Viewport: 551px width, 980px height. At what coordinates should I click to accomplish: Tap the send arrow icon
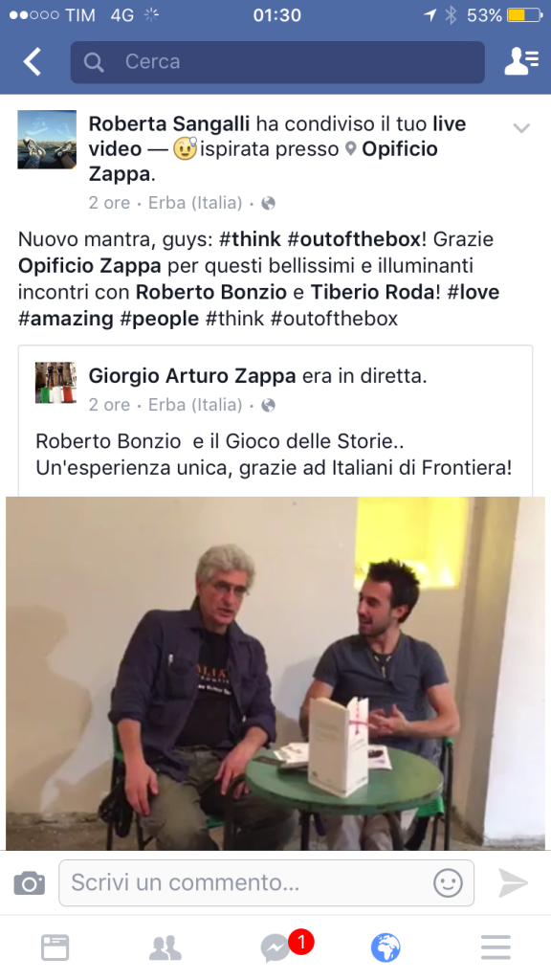[514, 883]
